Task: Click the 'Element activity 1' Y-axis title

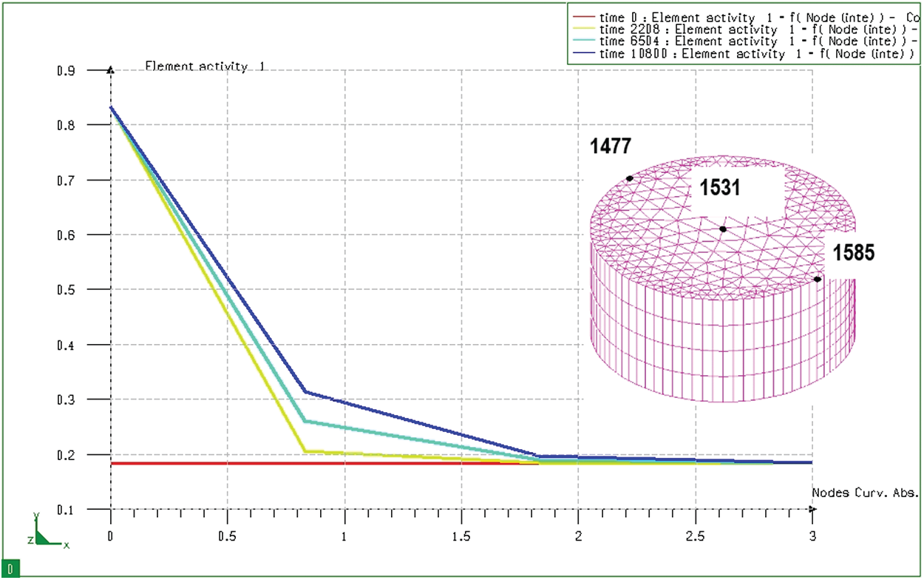Action: [205, 67]
